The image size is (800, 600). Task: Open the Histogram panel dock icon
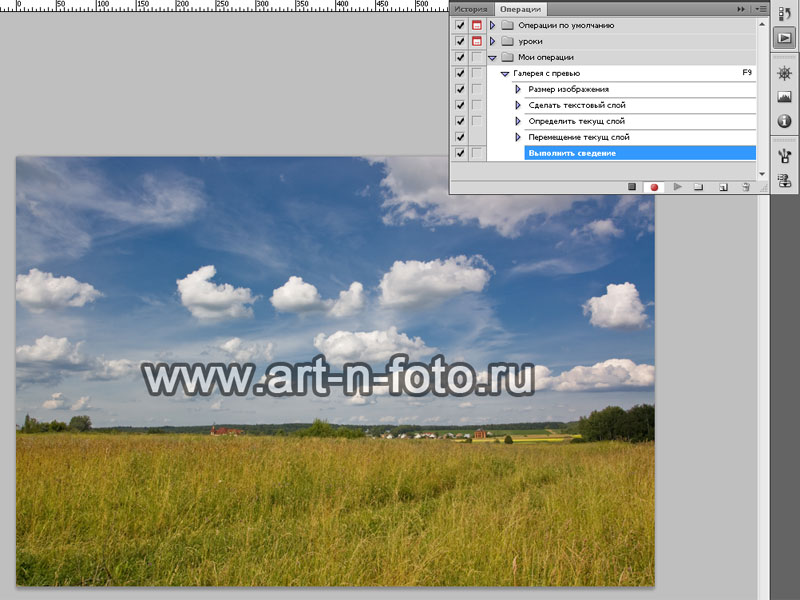pyautogui.click(x=784, y=97)
